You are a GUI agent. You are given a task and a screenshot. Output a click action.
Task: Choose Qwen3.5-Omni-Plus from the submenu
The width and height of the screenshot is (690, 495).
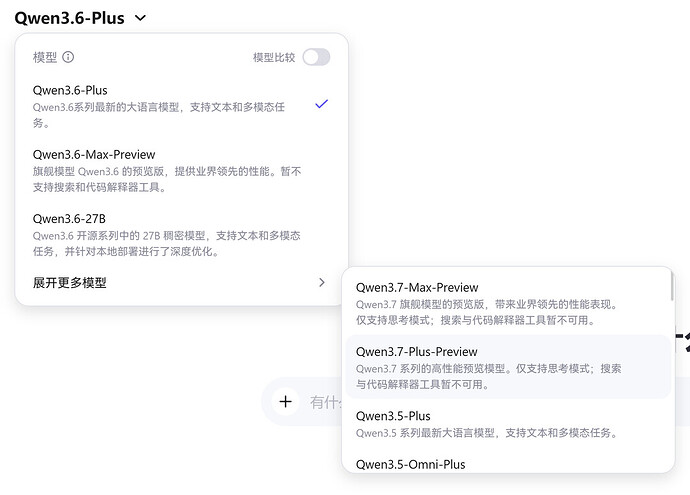(x=508, y=464)
